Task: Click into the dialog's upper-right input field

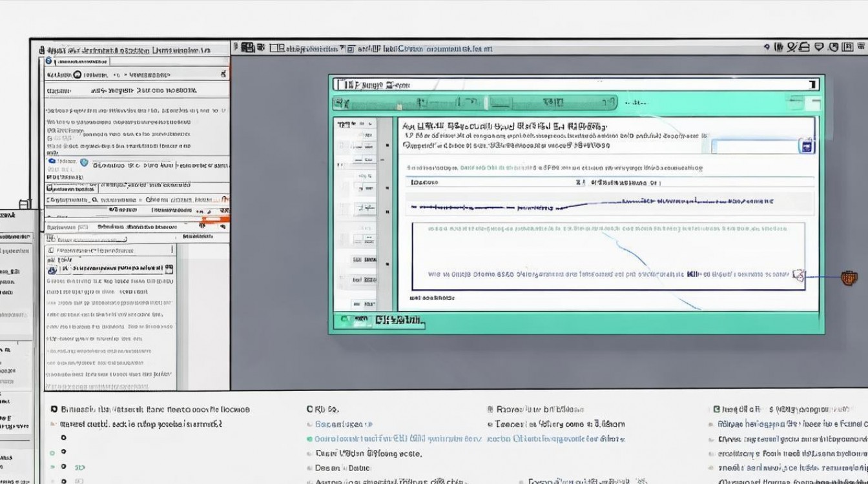Action: tap(754, 146)
